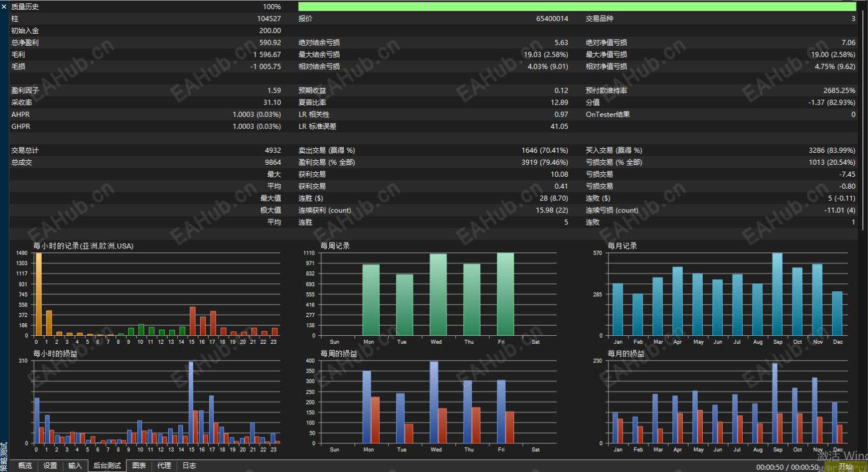Select the -1 005.75 gross loss value

point(266,67)
